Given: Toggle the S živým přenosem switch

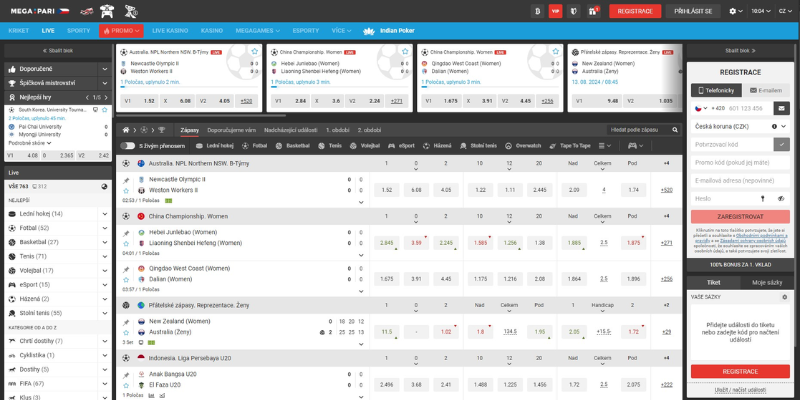Looking at the screenshot, I should (128, 146).
